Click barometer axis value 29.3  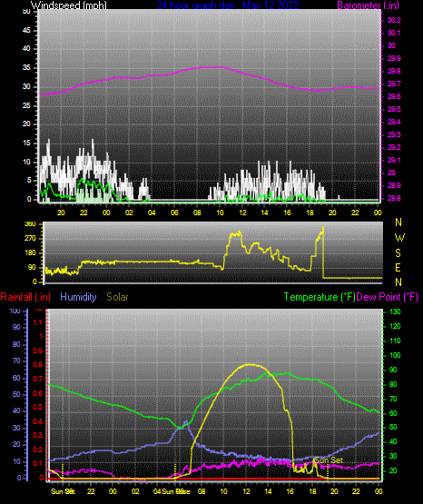click(394, 134)
